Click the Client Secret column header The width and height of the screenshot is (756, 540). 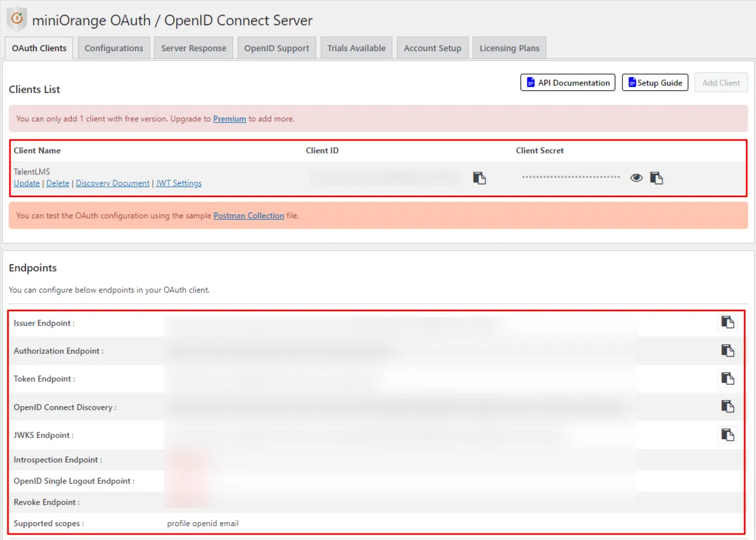540,151
